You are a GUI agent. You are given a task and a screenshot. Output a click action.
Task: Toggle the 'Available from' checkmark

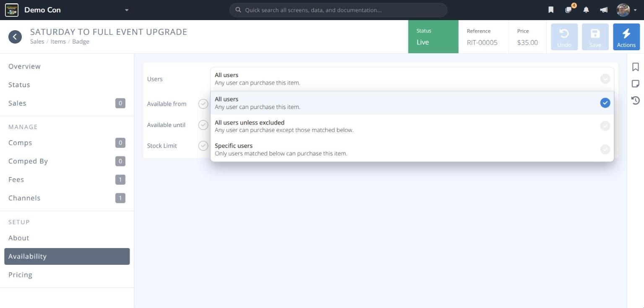coord(203,104)
